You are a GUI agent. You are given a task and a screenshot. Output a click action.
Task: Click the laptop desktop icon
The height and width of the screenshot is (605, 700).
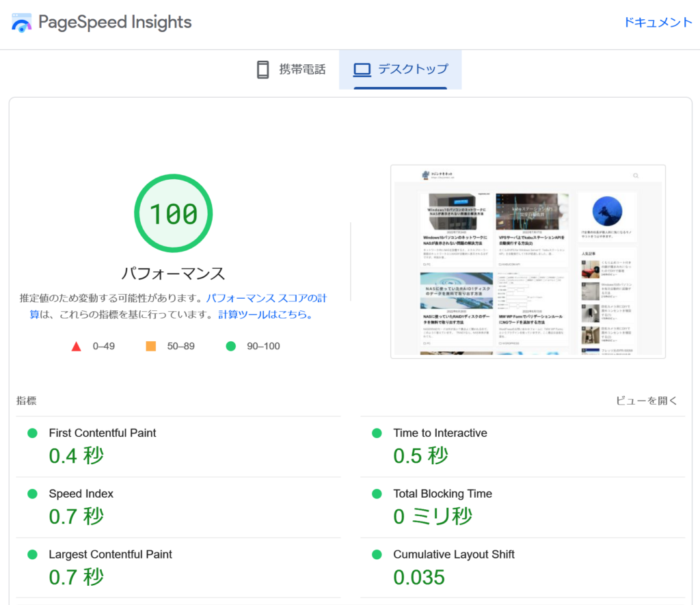coord(362,70)
